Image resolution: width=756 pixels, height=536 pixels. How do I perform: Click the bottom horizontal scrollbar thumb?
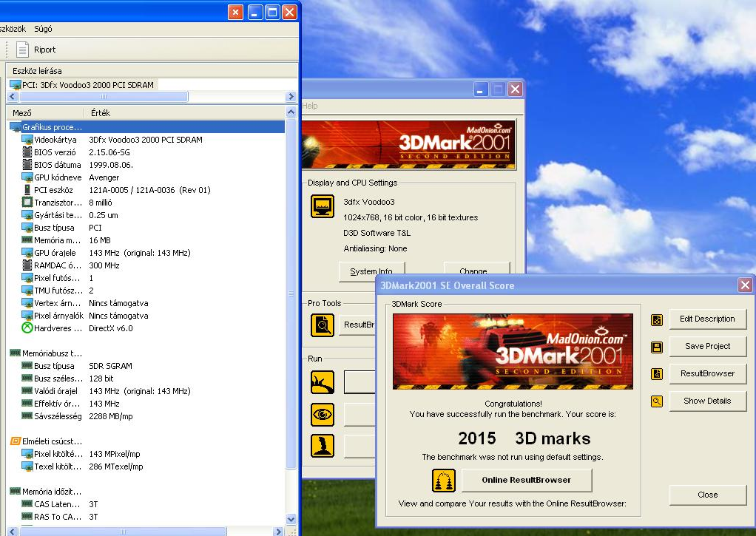pyautogui.click(x=123, y=531)
